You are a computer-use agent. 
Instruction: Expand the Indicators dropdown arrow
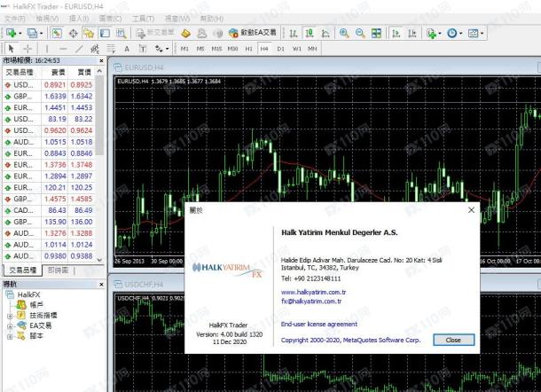pyautogui.click(x=440, y=34)
